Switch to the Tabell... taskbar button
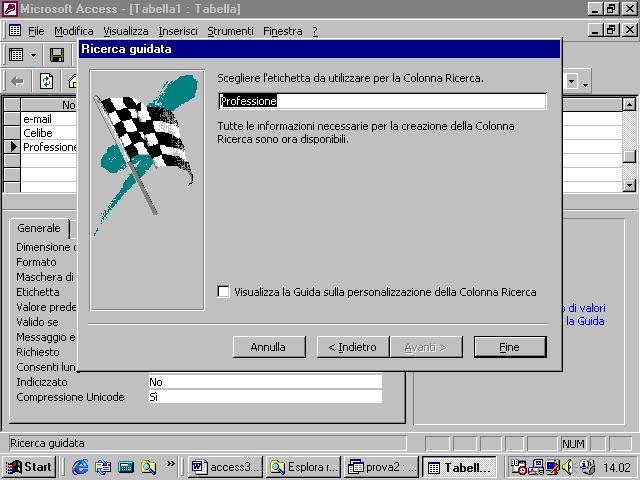The width and height of the screenshot is (640, 480). tap(459, 467)
